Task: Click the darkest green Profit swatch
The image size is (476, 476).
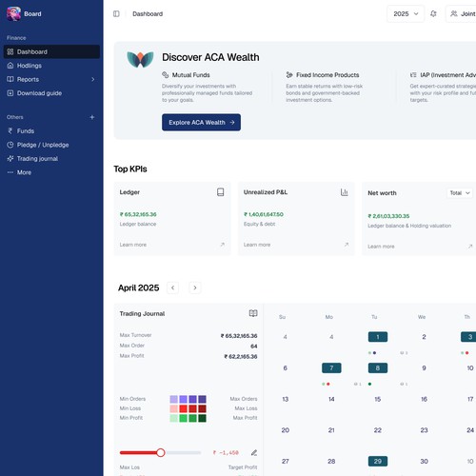Action: 202,418
